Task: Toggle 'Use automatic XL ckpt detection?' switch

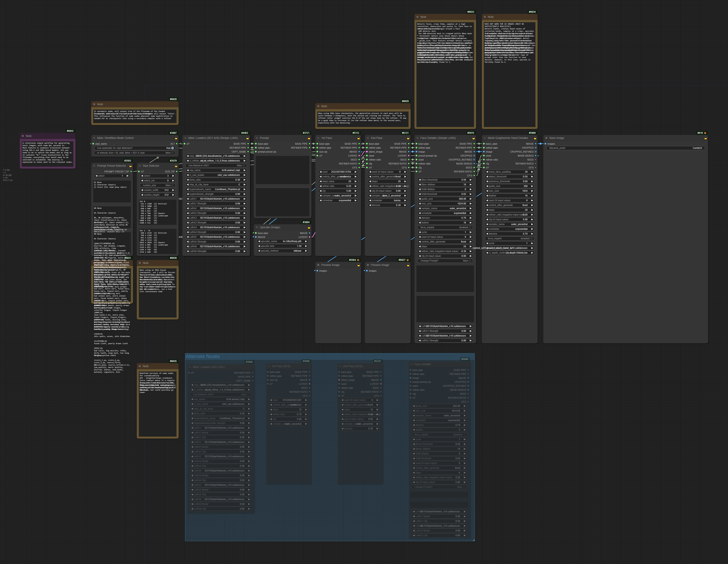Action: pyautogui.click(x=172, y=148)
